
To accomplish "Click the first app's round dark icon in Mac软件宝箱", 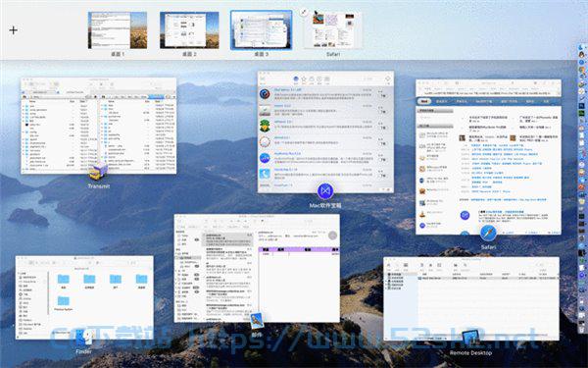I will click(x=265, y=94).
